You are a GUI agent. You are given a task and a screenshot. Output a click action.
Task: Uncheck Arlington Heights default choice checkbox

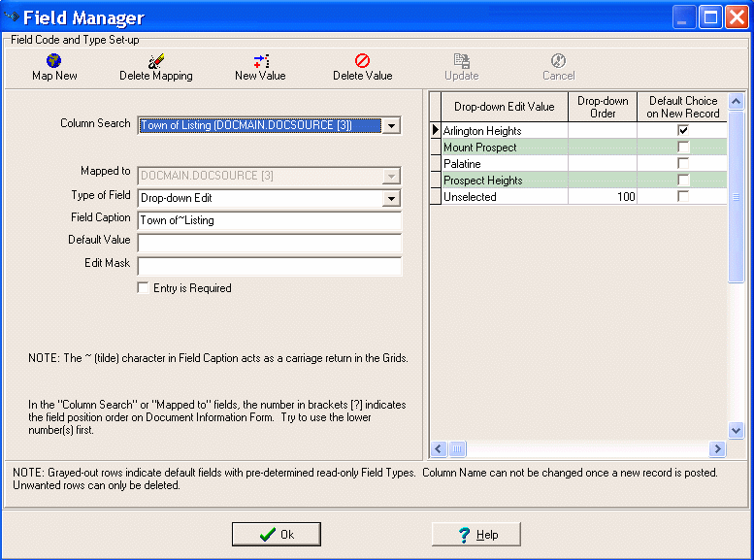coord(683,130)
